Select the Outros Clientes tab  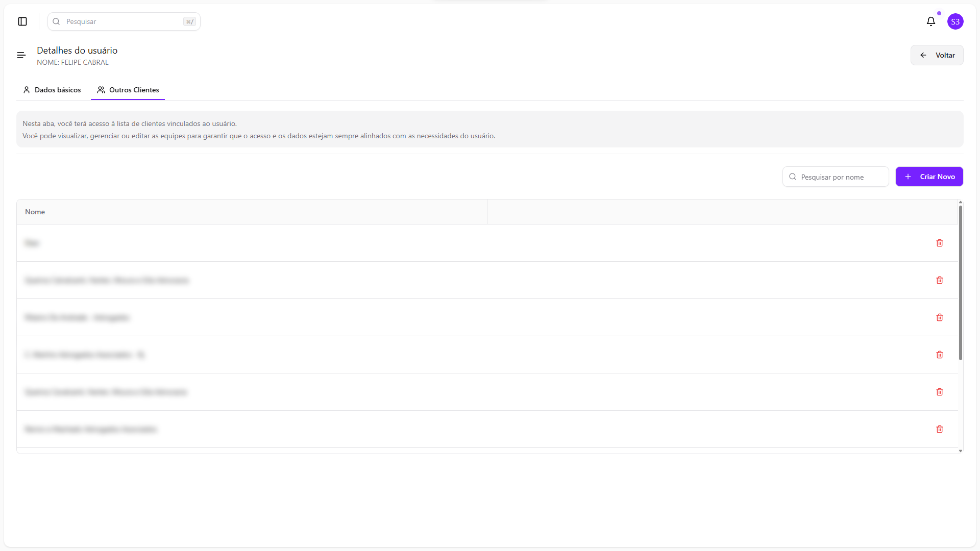tap(128, 90)
